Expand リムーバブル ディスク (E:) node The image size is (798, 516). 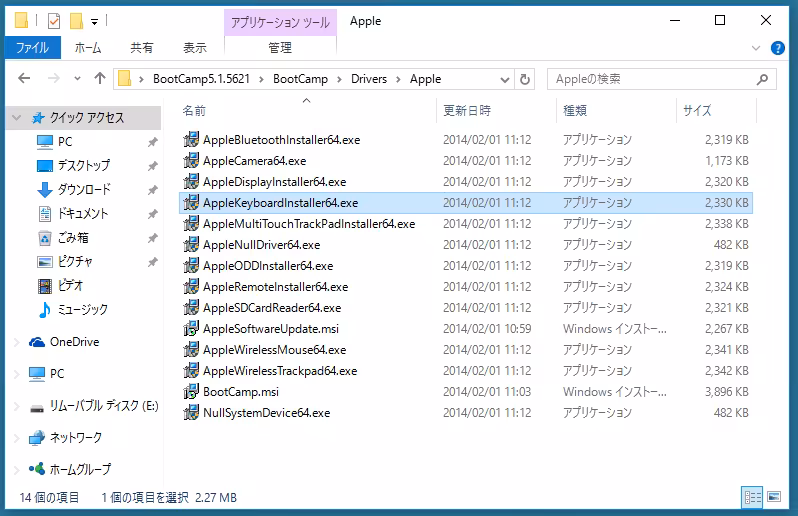[17, 406]
